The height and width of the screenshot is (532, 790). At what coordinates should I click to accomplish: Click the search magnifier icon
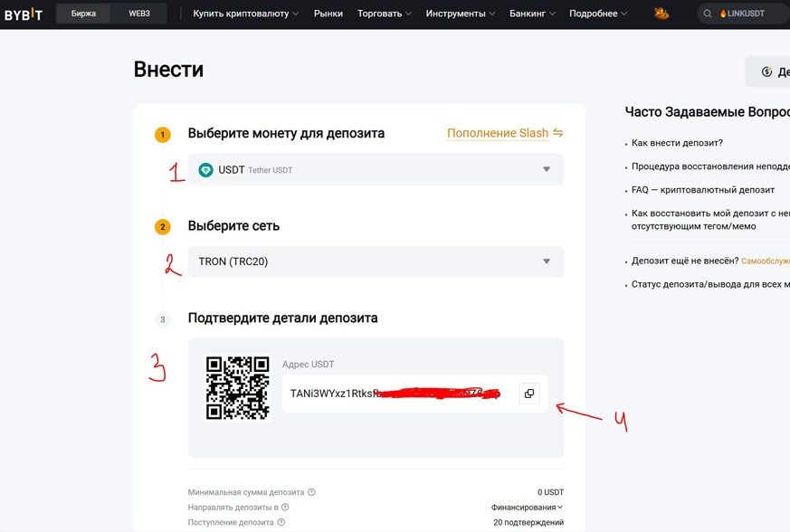(x=708, y=14)
